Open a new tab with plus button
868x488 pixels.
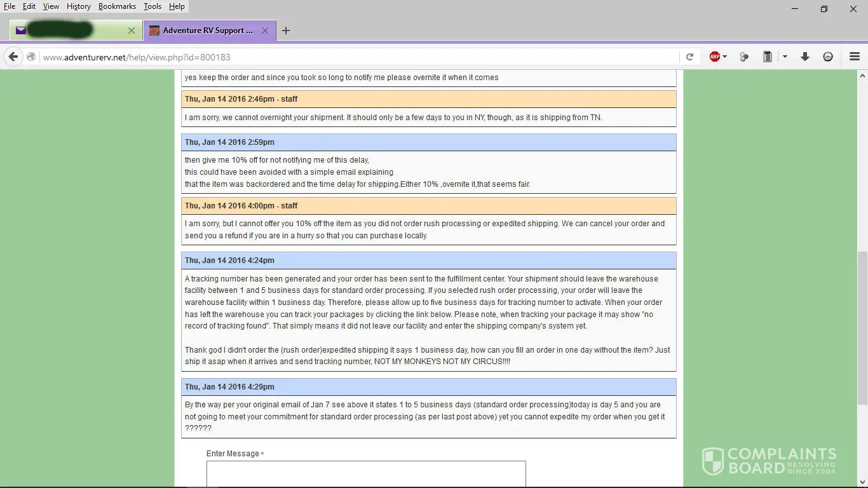(x=286, y=30)
